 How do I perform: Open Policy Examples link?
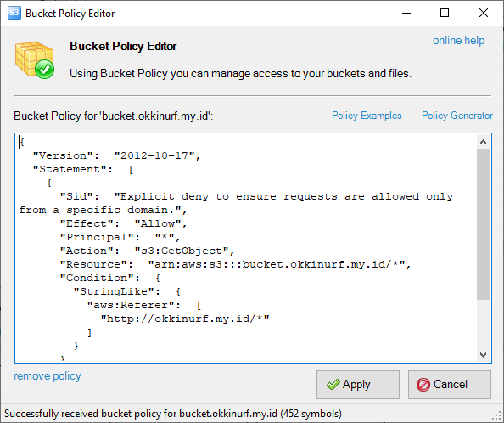click(367, 116)
